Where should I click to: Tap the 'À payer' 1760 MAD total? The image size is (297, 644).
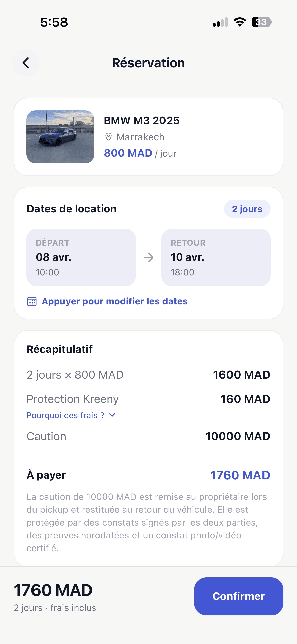pos(240,475)
